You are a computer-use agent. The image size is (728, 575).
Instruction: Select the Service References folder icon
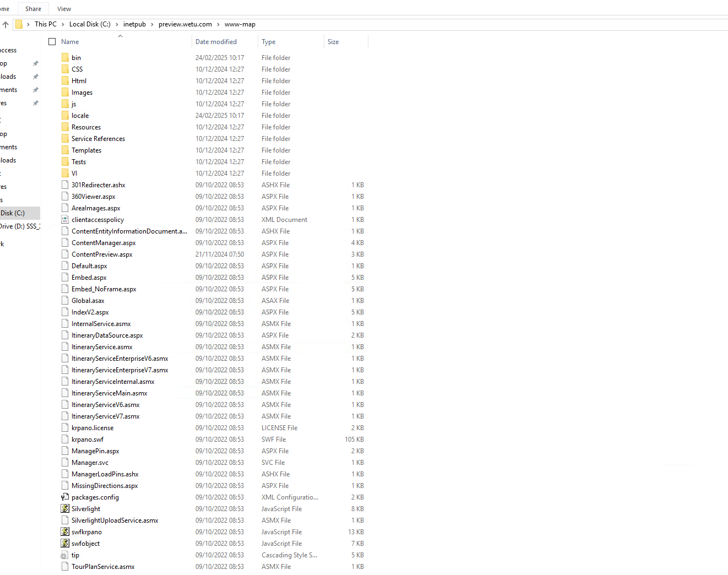pos(65,138)
